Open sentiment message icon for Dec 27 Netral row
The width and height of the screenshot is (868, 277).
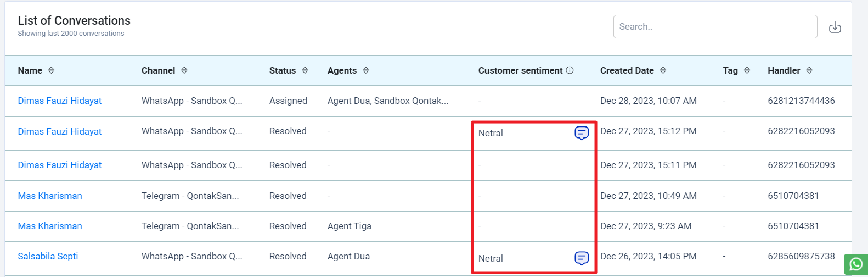coord(582,133)
